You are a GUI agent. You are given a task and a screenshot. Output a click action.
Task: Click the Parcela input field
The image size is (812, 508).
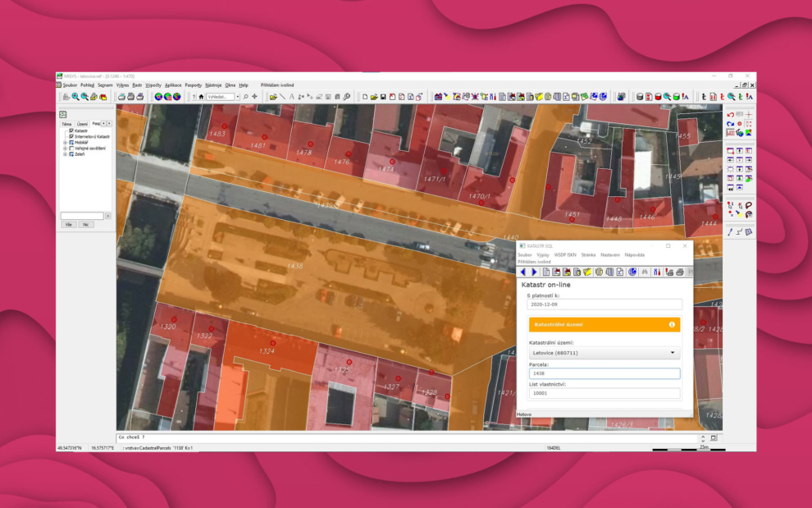point(604,373)
